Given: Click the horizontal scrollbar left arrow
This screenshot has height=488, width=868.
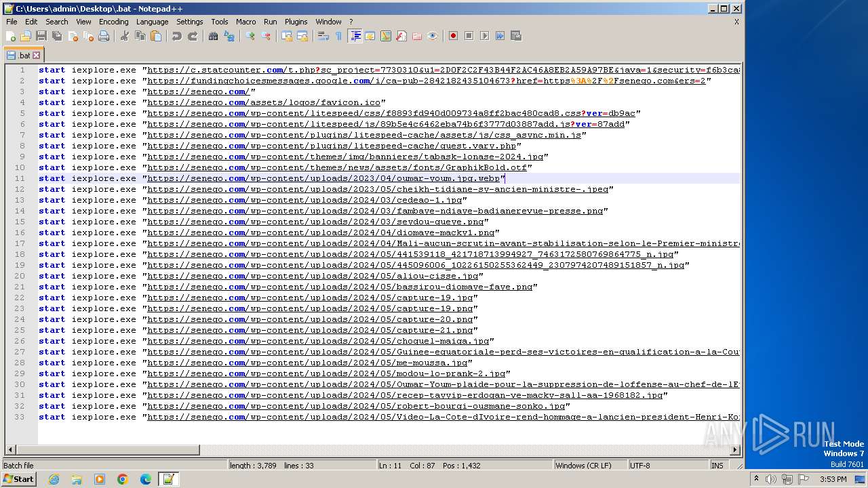Looking at the screenshot, I should pos(10,450).
